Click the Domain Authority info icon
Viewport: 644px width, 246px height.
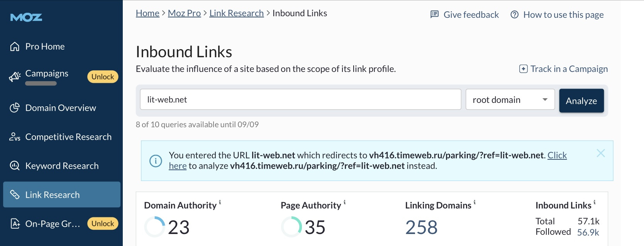coord(220,202)
